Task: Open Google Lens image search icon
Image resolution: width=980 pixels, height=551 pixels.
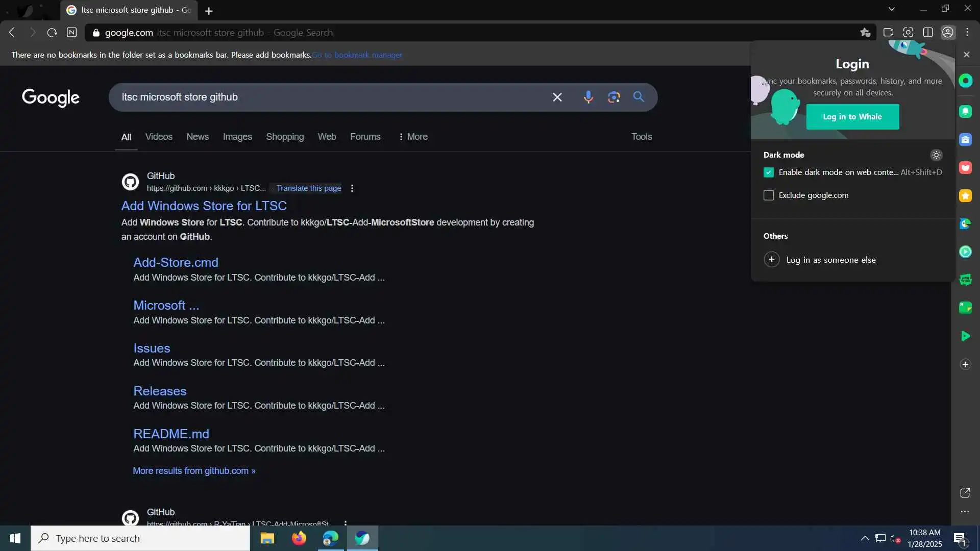Action: [x=614, y=97]
